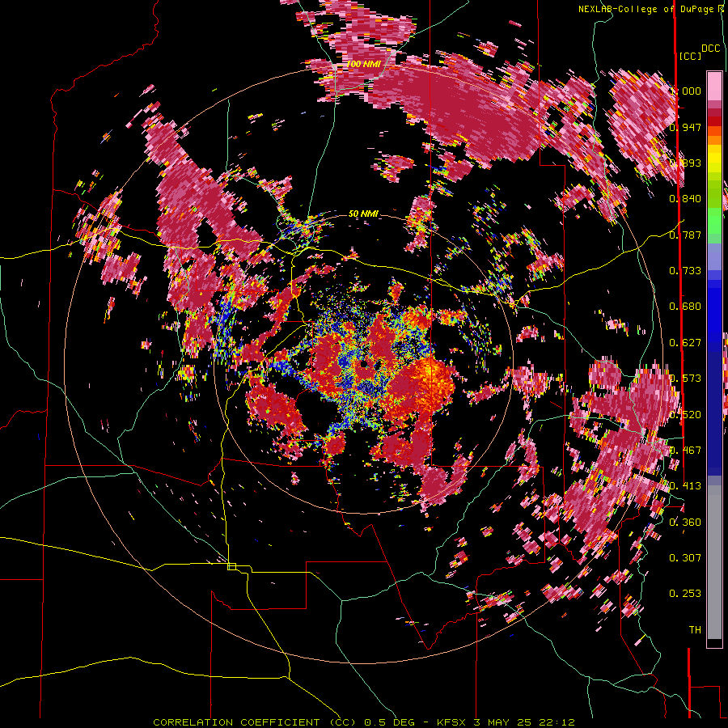Click the 0.307 scale value
This screenshot has height=728, width=728.
[x=685, y=558]
